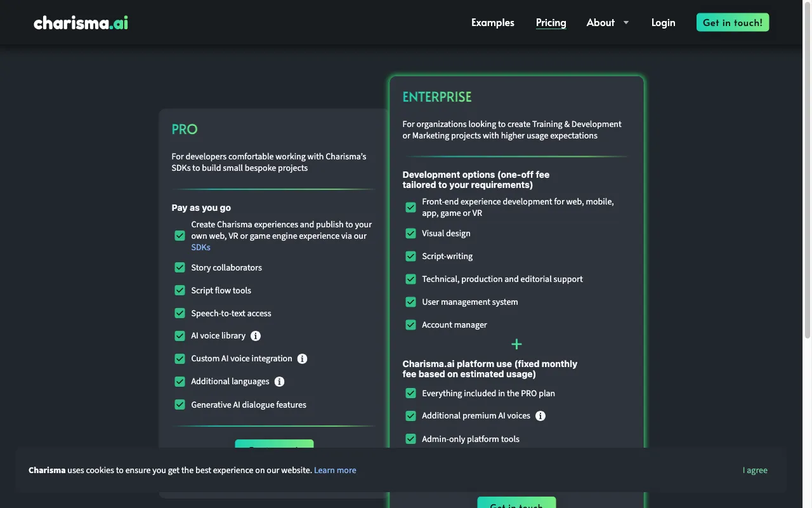
Task: Click the Generative AI dialogue features text
Action: click(249, 404)
